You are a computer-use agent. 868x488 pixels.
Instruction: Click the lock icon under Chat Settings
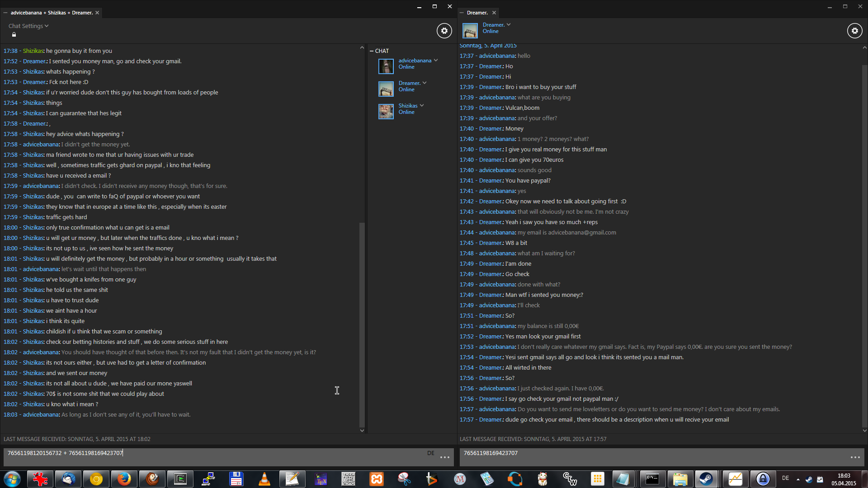pyautogui.click(x=14, y=35)
